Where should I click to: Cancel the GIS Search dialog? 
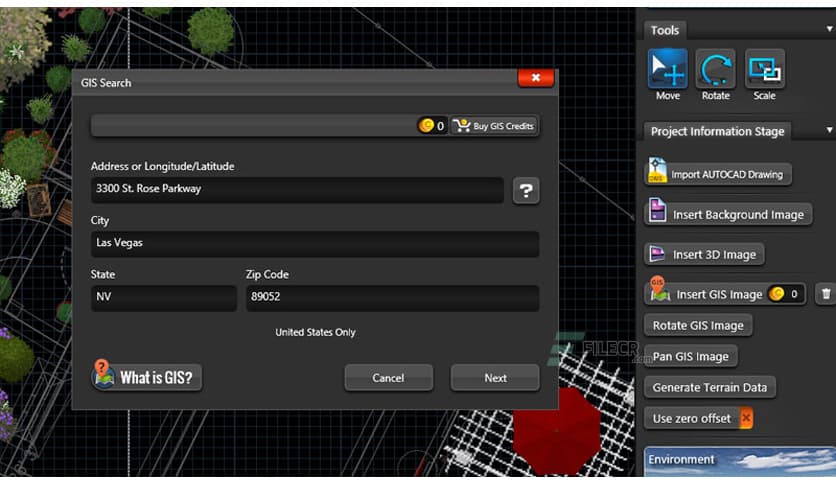388,378
